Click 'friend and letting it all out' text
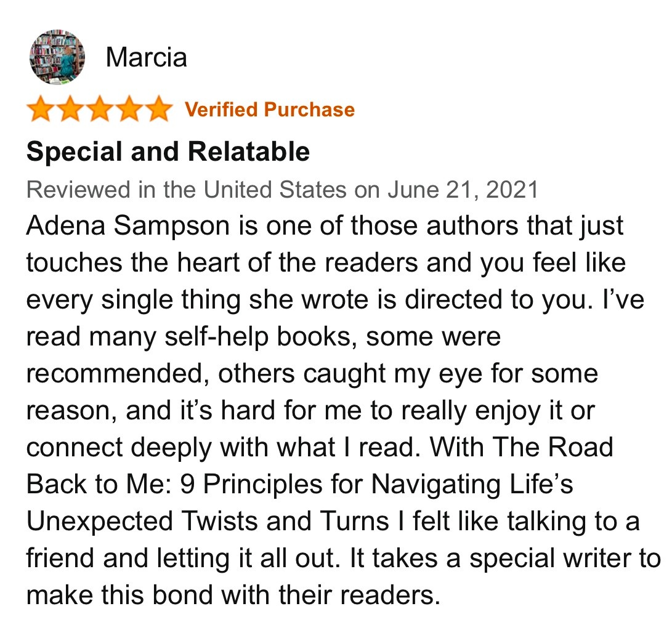 tap(184, 559)
